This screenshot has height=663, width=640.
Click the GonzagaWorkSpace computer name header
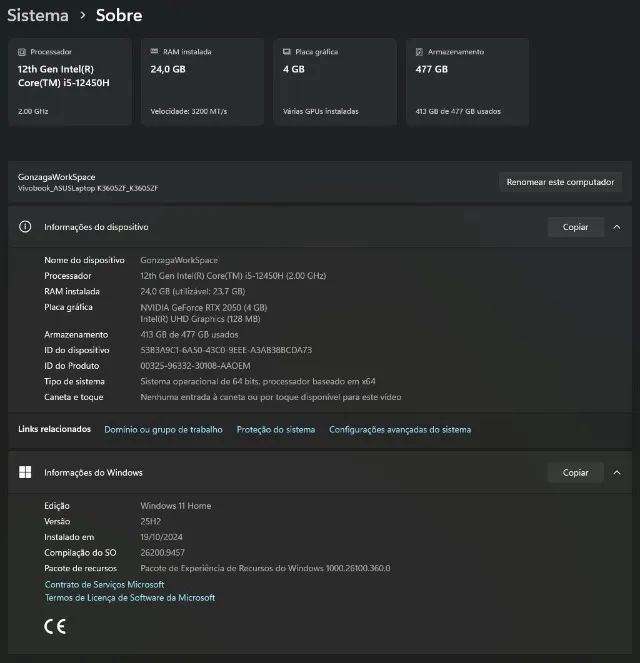tap(57, 177)
